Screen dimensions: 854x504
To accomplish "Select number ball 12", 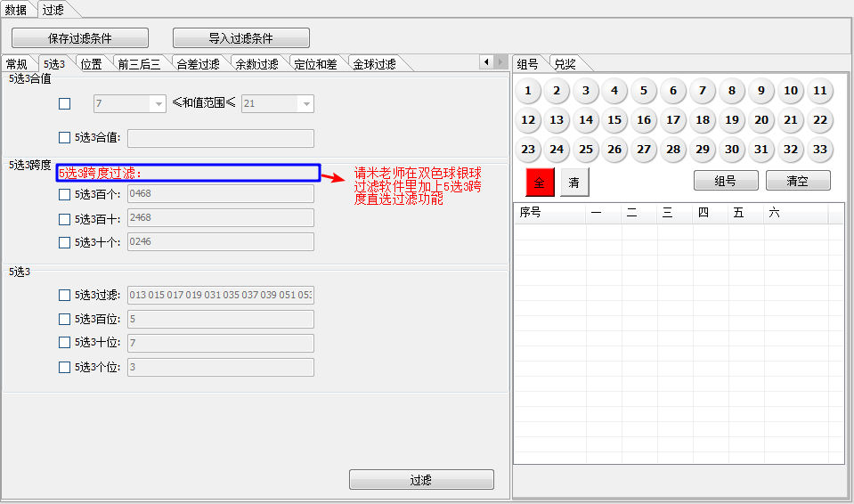I will [x=528, y=120].
